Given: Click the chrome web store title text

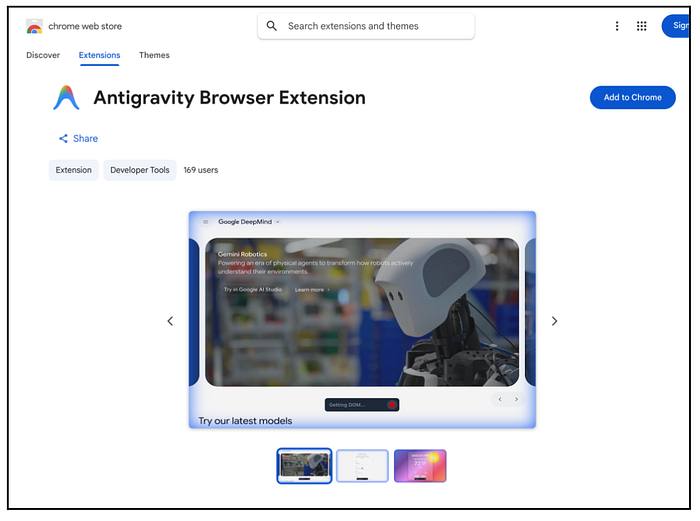Looking at the screenshot, I should [85, 26].
